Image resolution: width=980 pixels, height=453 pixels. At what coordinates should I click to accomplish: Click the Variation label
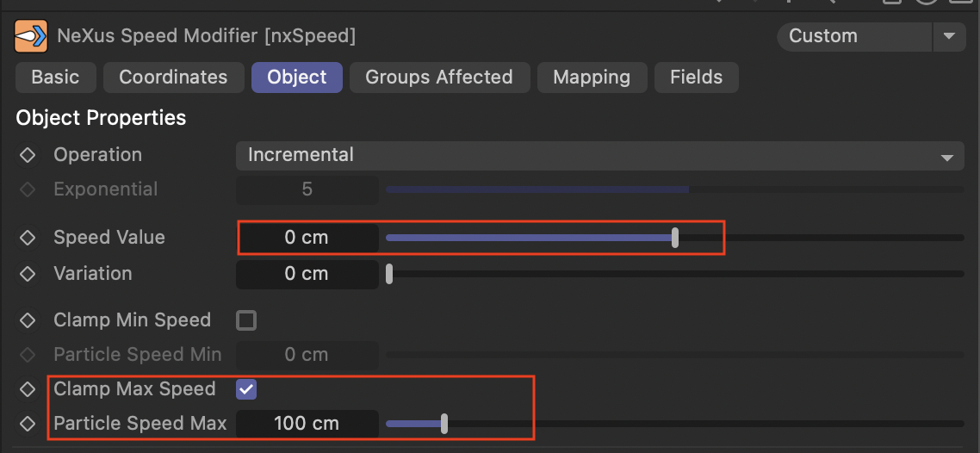92,274
